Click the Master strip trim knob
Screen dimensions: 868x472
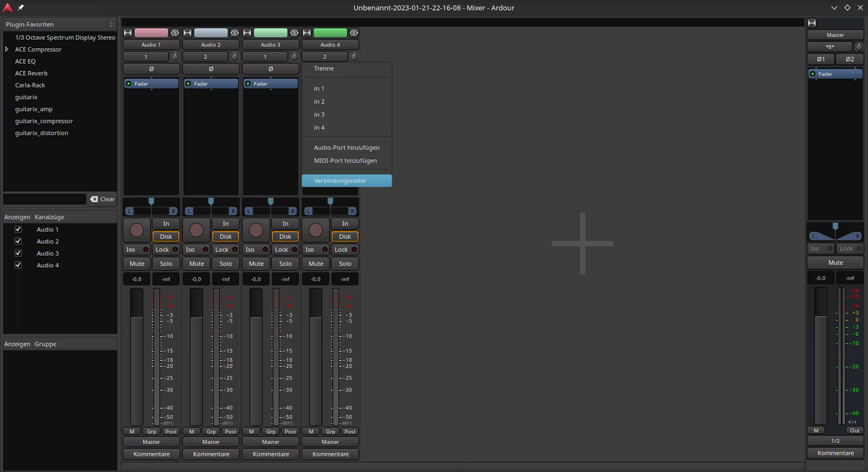coord(859,47)
